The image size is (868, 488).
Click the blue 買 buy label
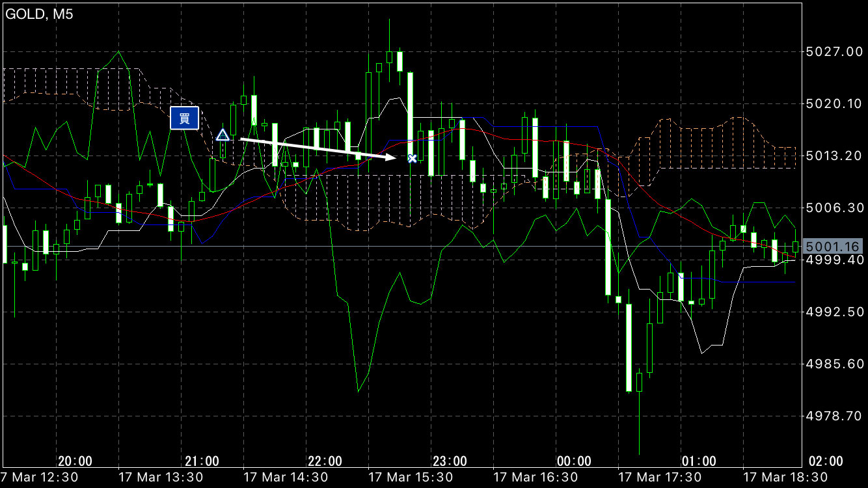click(184, 118)
